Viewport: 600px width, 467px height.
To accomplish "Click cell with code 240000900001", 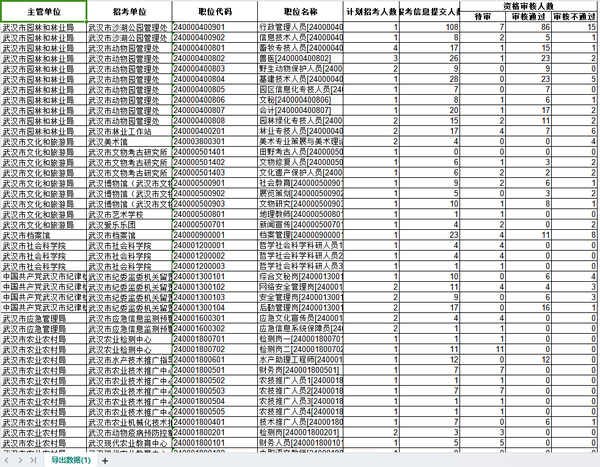I will click(x=215, y=235).
